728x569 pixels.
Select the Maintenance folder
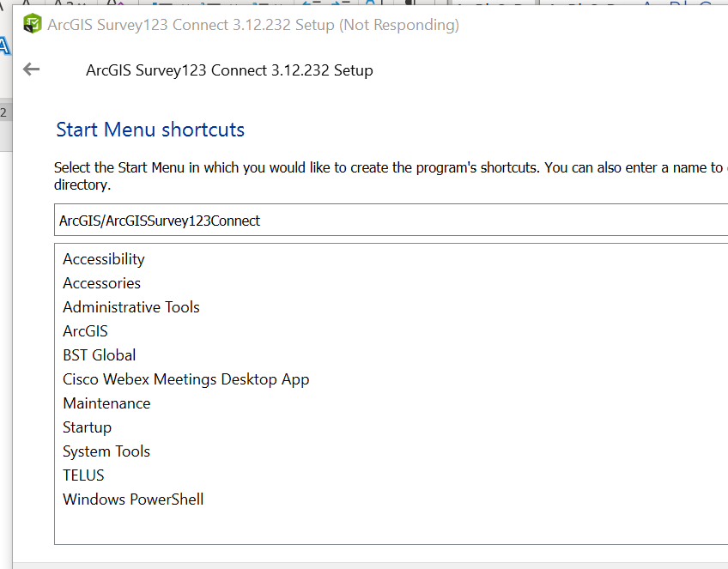(x=106, y=403)
